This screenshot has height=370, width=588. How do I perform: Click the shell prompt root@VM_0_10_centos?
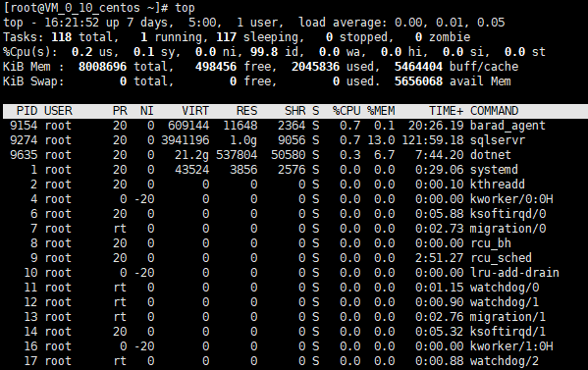(75, 8)
